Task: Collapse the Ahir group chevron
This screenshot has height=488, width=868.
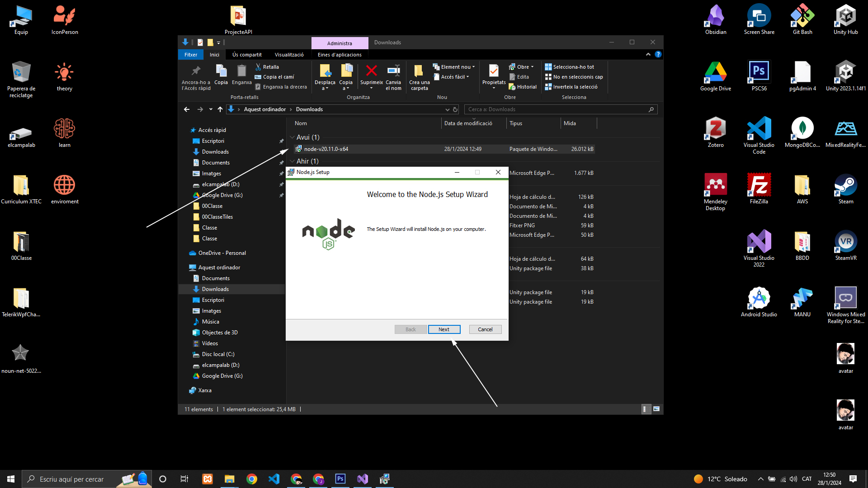Action: pyautogui.click(x=292, y=161)
